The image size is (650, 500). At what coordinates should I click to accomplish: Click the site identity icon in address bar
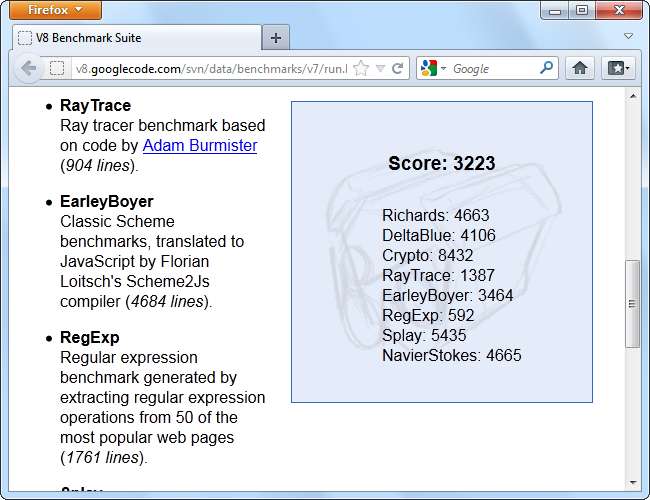coord(58,69)
